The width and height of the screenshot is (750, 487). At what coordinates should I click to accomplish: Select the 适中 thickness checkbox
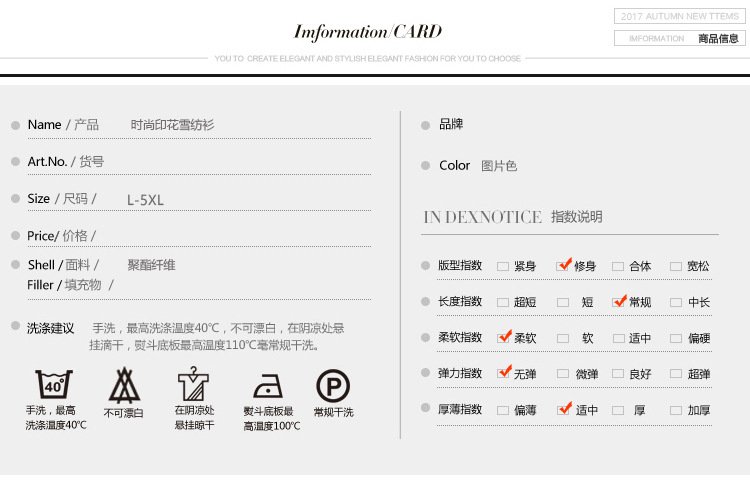coord(563,410)
